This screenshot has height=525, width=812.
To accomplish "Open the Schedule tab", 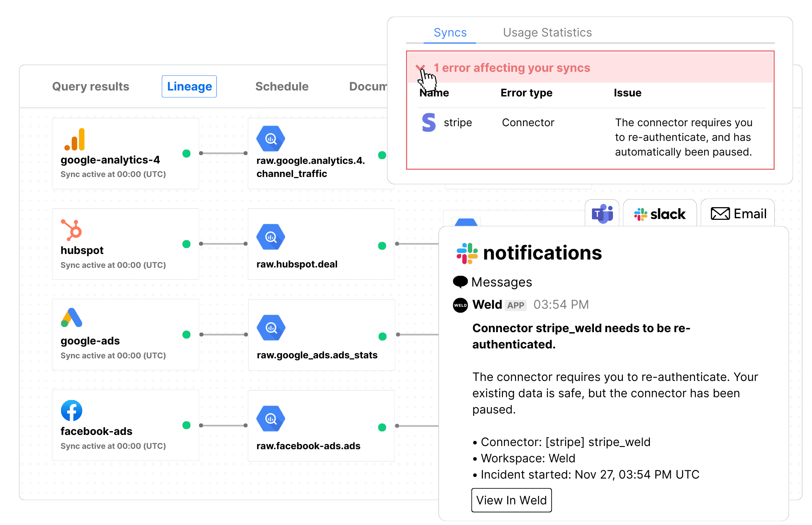I will [282, 87].
